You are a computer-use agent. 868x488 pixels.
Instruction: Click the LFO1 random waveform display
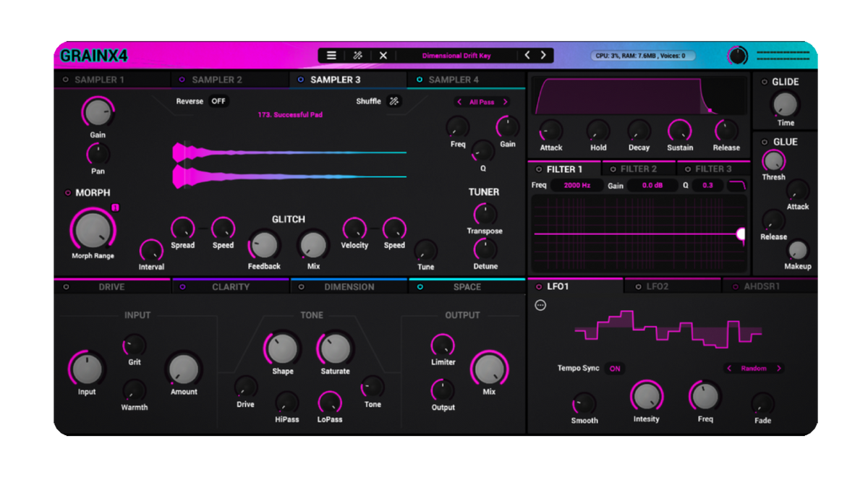point(668,330)
